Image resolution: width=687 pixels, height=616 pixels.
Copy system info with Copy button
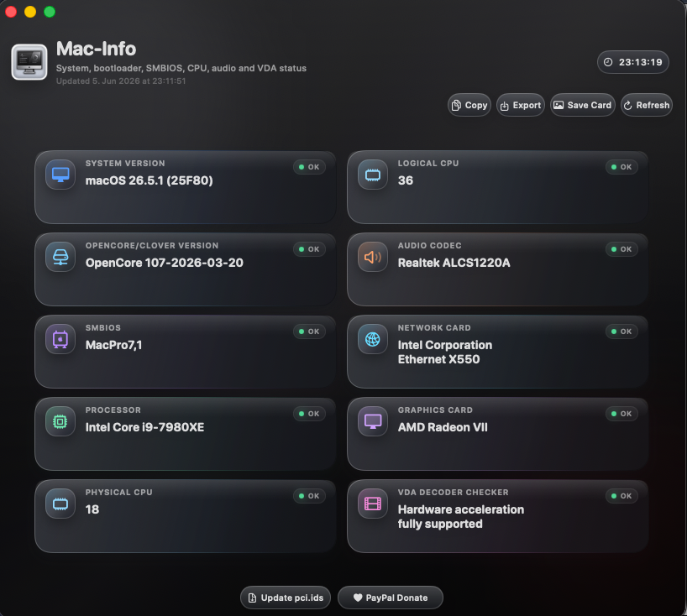[x=469, y=105]
